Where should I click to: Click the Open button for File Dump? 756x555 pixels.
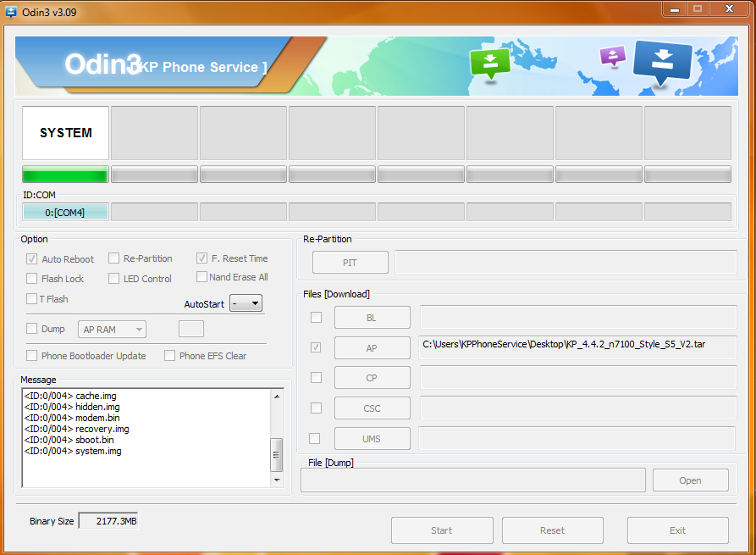tap(691, 480)
